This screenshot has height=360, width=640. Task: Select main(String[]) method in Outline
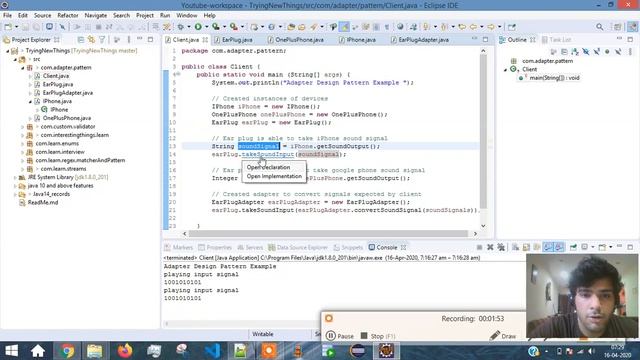554,78
